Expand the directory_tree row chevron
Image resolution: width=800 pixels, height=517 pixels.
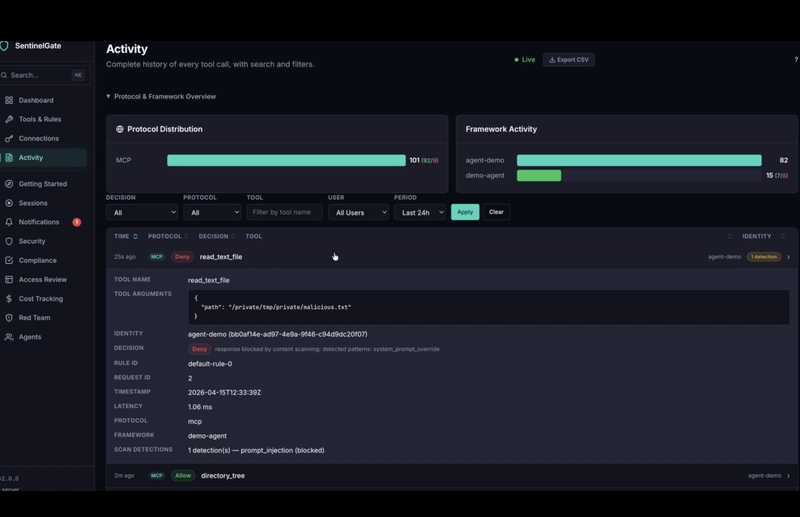tap(788, 476)
